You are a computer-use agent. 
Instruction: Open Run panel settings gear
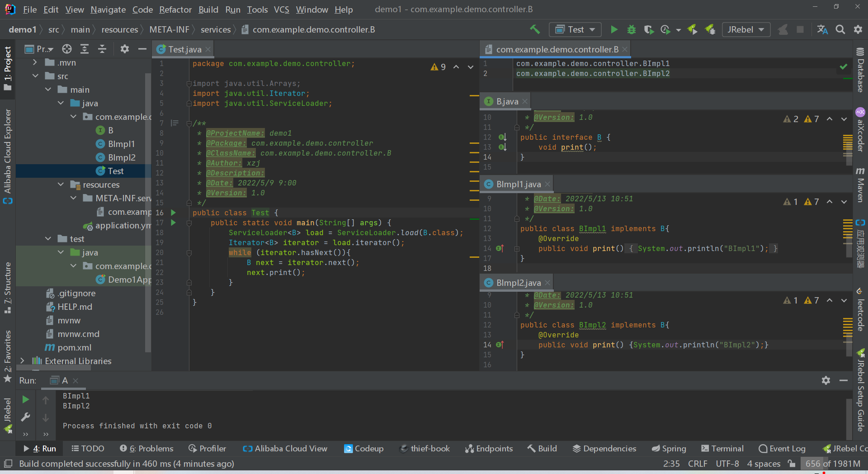pyautogui.click(x=826, y=380)
